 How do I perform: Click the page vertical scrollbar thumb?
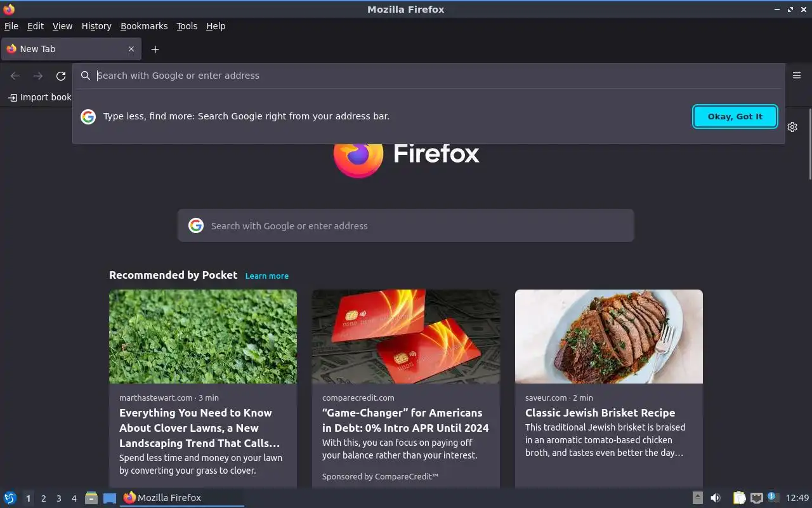point(809,144)
